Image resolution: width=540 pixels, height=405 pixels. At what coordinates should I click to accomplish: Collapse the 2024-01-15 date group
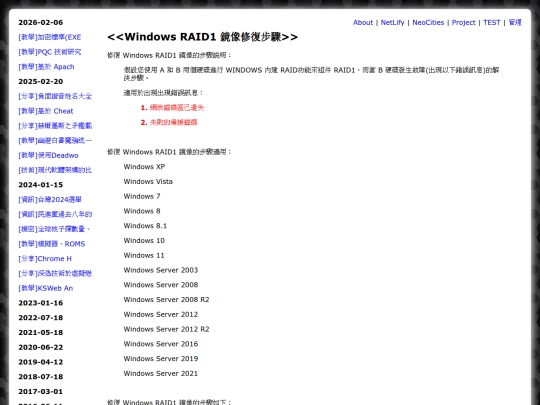click(x=41, y=185)
